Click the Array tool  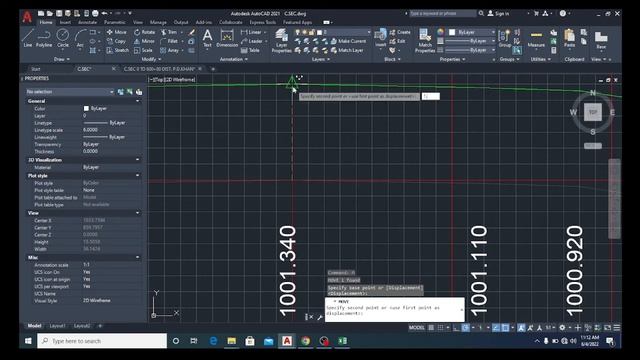point(169,50)
